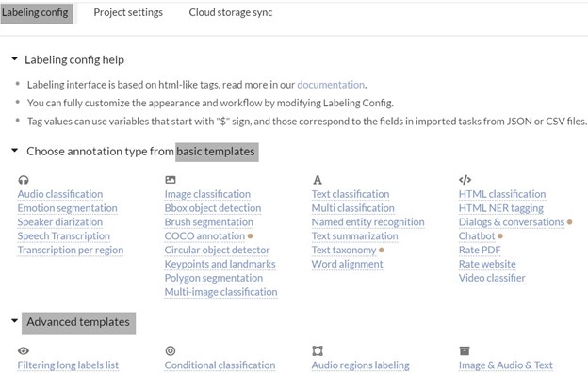The image size is (588, 373).
Task: Collapse the basic templates section arrow
Action: (15, 151)
